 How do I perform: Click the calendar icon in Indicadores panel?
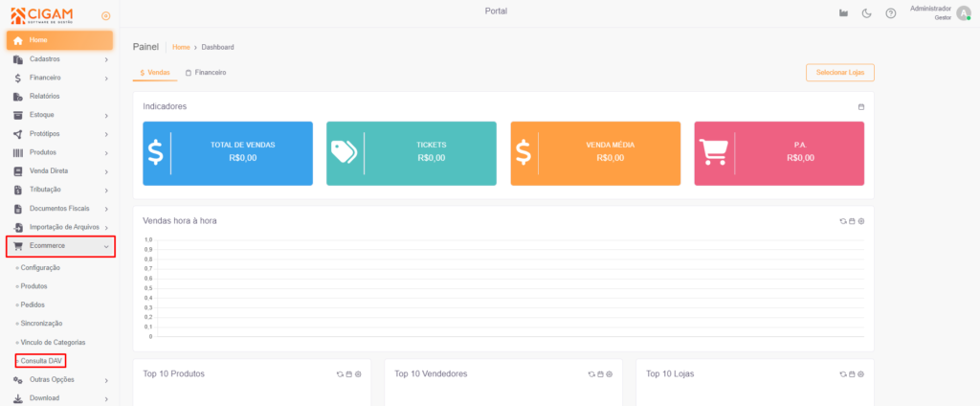pyautogui.click(x=861, y=107)
